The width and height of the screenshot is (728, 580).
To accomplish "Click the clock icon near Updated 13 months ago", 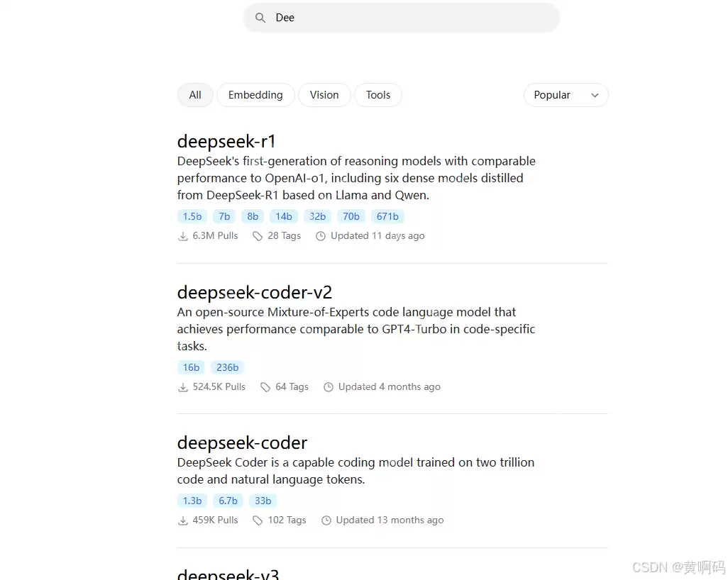I will tap(326, 520).
